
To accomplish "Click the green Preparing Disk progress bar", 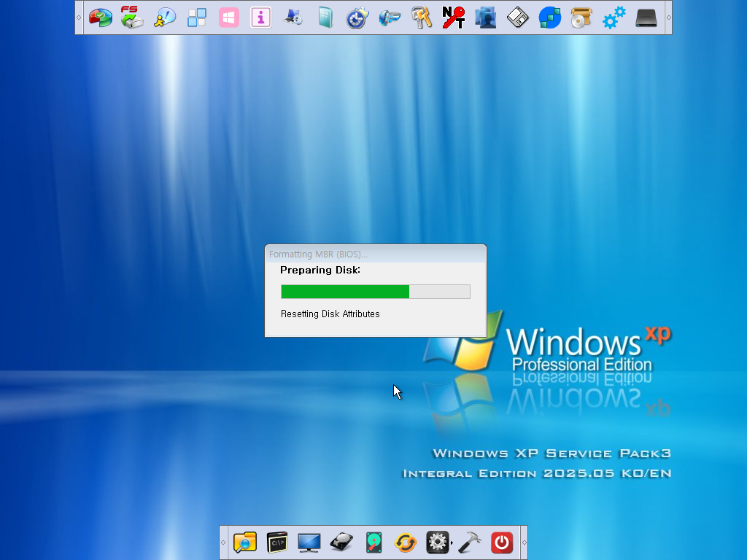I will tap(376, 292).
